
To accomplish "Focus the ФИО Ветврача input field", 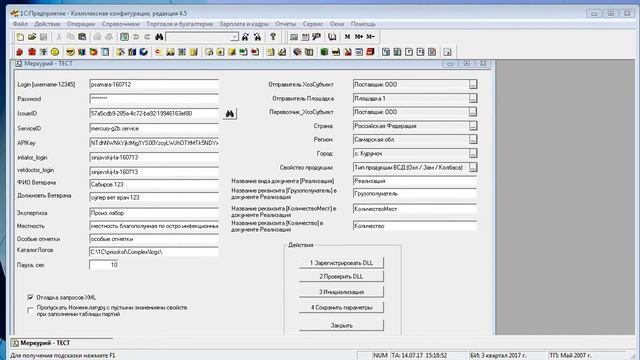I will [x=154, y=184].
